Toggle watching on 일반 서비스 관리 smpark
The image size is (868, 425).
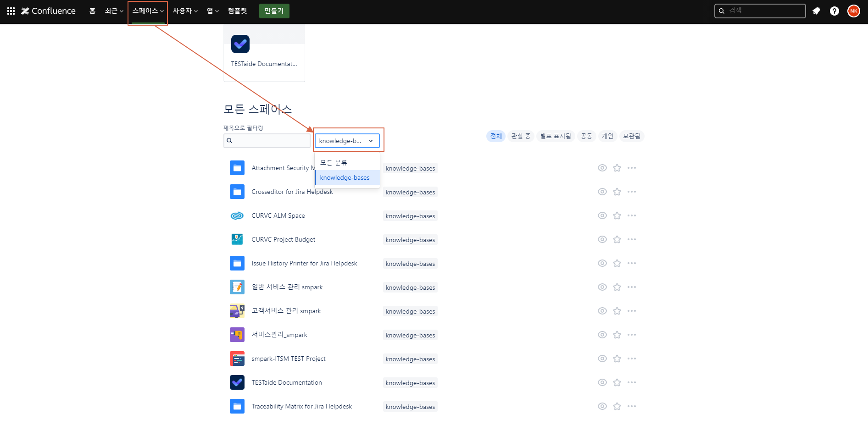[x=602, y=287]
